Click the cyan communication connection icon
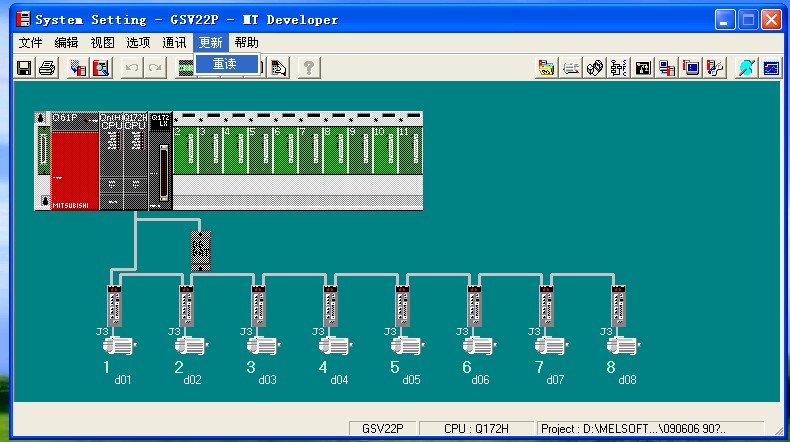The width and height of the screenshot is (790, 442). coord(746,68)
